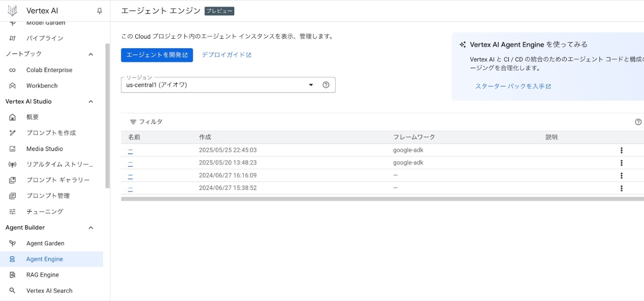Click the sparkle icon beside Agent Engine promo
Viewport: 644px width, 301px height.
(x=463, y=45)
